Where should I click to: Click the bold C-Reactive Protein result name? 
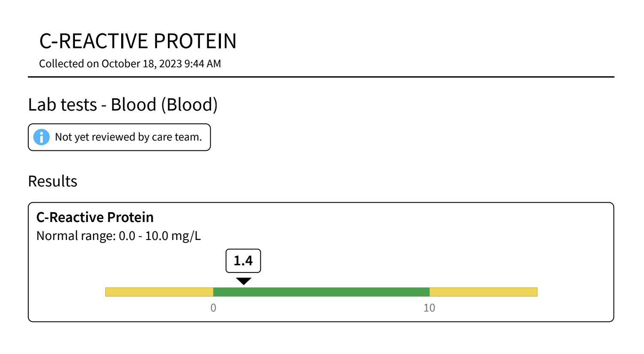point(95,217)
